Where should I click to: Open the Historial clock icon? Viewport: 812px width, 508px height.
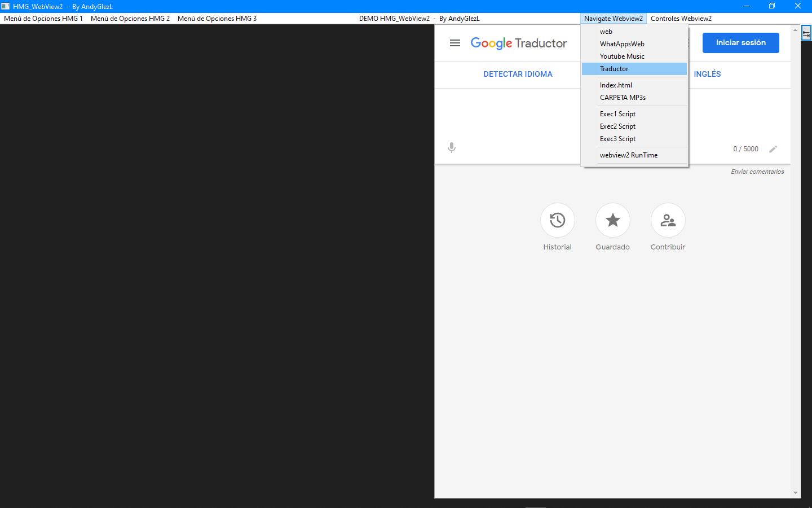coord(557,220)
